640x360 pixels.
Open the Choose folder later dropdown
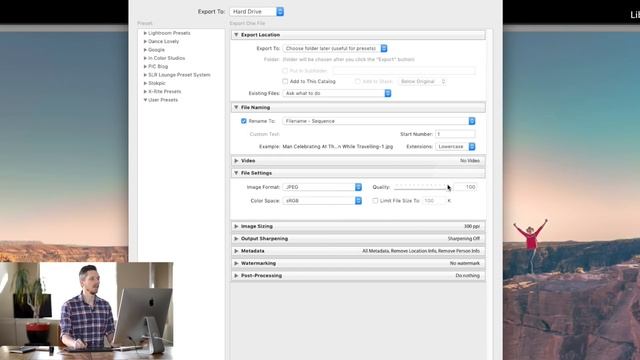(335, 49)
